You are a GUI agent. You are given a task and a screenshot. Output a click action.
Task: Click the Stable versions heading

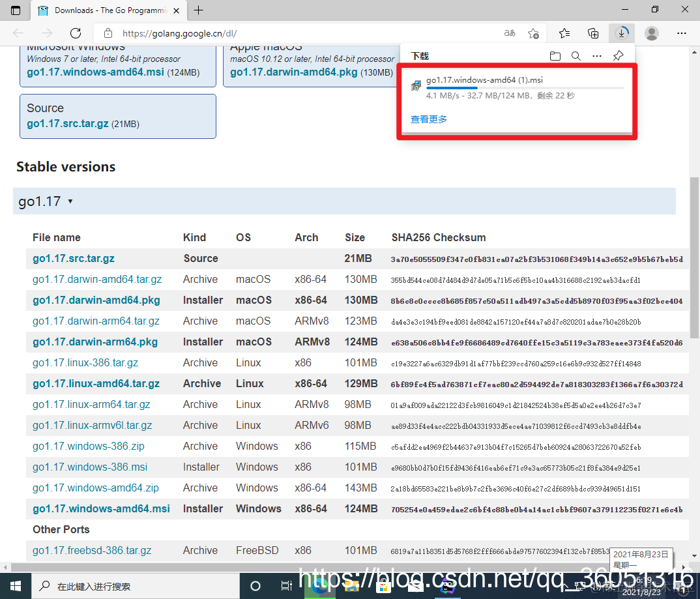click(66, 166)
